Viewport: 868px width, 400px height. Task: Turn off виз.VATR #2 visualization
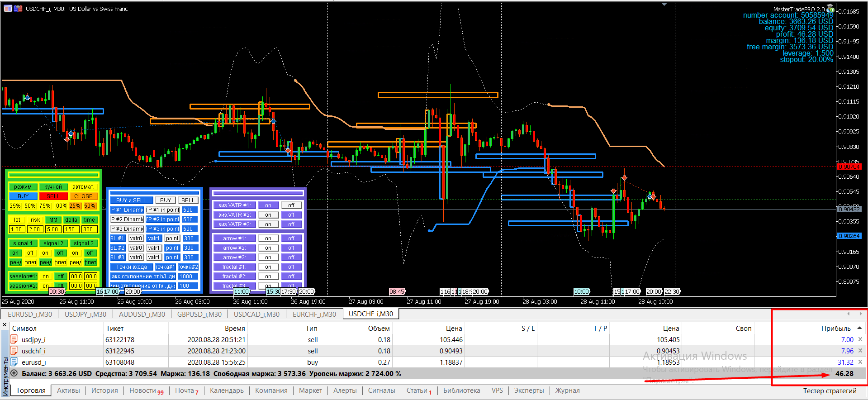(x=291, y=215)
